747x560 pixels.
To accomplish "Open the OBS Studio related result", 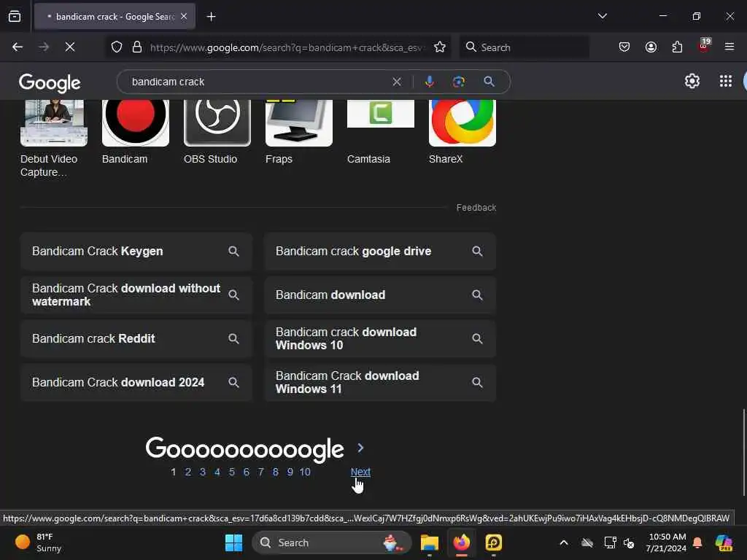I will point(217,133).
